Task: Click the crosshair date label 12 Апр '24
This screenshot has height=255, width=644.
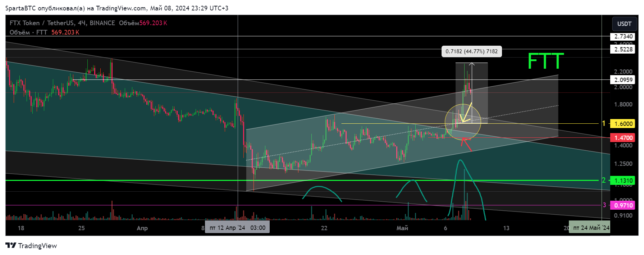Action: click(237, 228)
